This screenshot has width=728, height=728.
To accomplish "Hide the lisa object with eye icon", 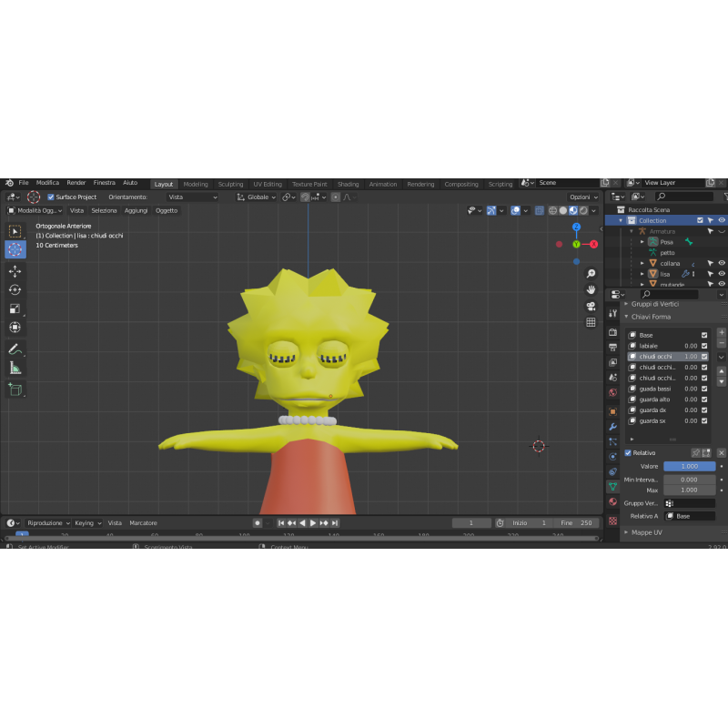I will tap(722, 274).
